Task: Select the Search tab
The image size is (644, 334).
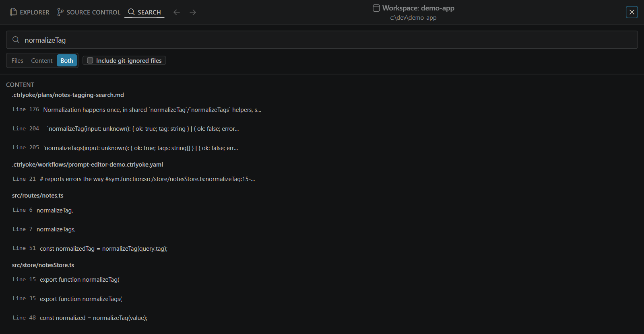Action: (x=144, y=12)
